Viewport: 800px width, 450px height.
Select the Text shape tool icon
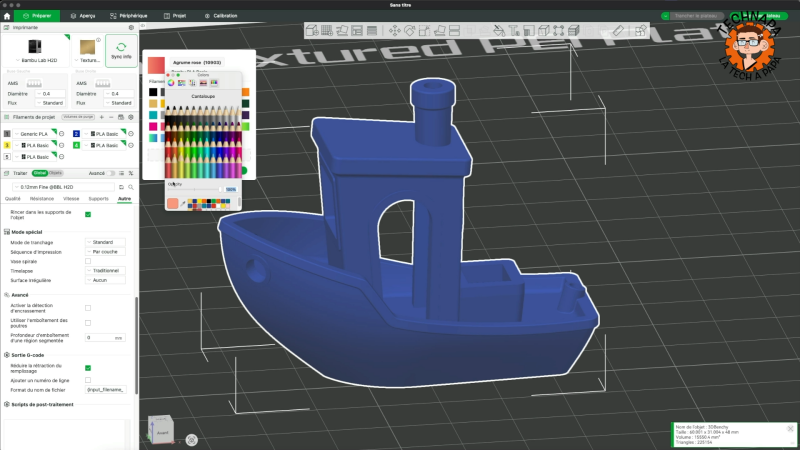coord(514,31)
